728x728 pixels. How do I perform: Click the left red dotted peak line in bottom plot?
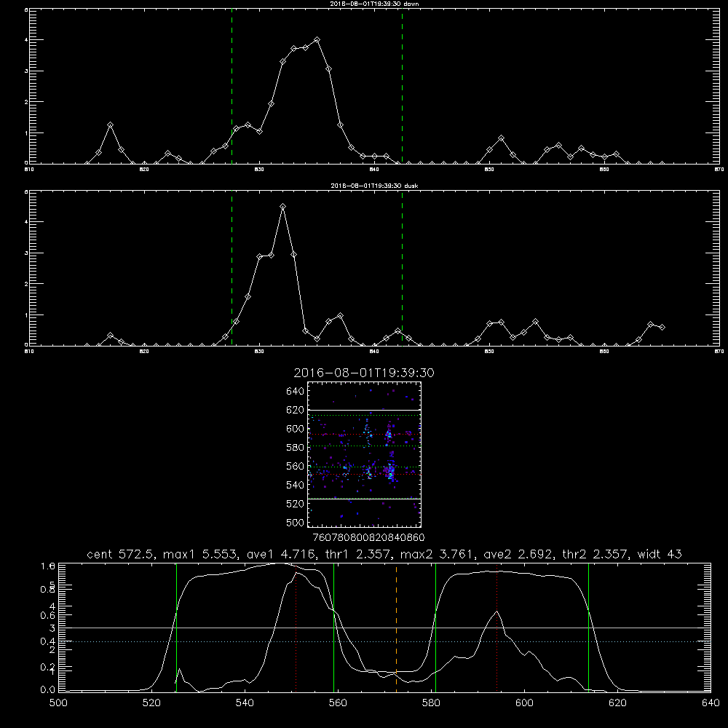click(296, 628)
